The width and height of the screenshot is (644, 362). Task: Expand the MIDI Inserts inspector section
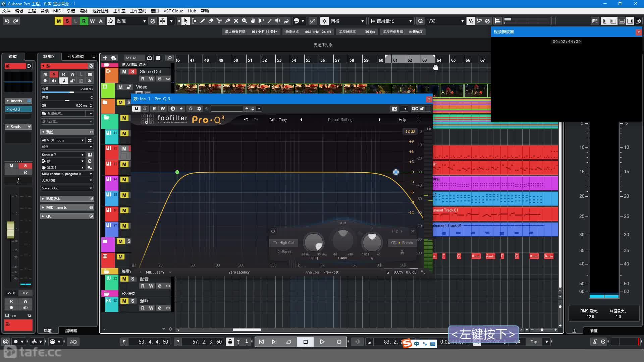point(67,207)
